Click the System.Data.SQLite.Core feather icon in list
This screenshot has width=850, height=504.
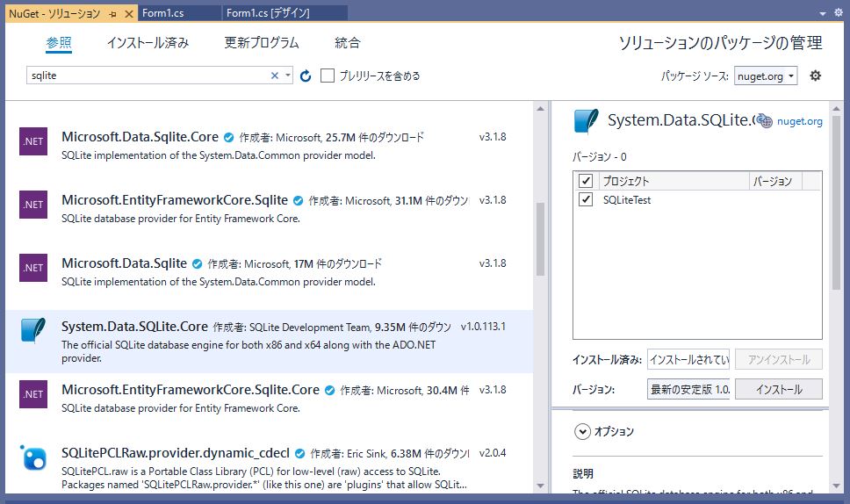tap(33, 330)
